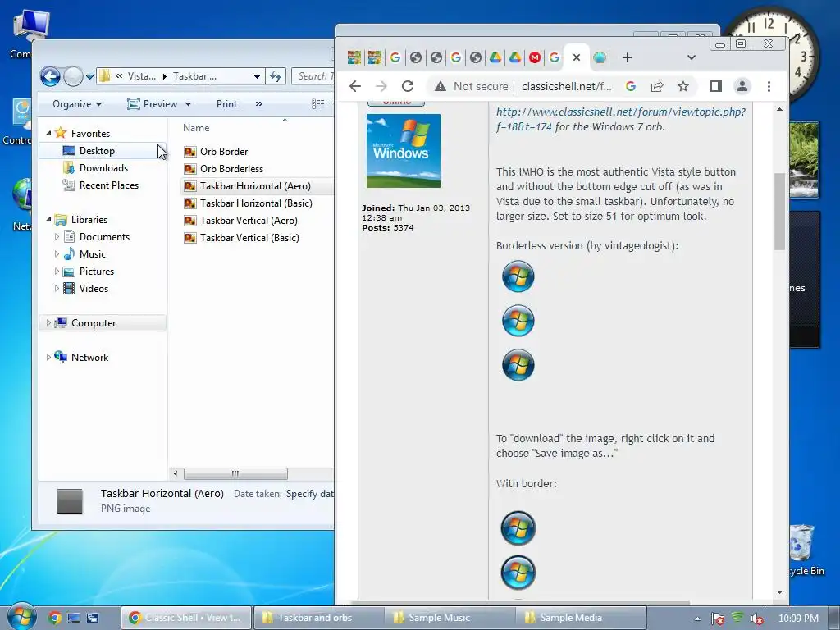
Task: Click the Explorer search box
Action: 314,76
